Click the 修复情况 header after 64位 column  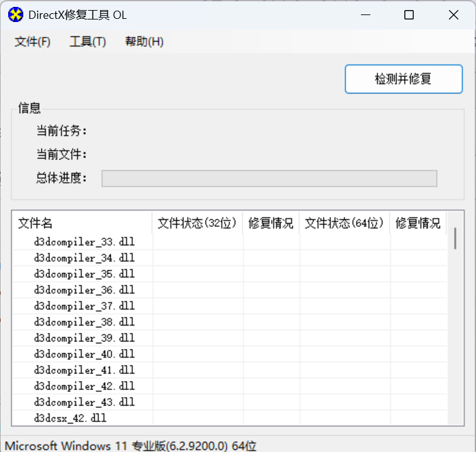click(418, 223)
